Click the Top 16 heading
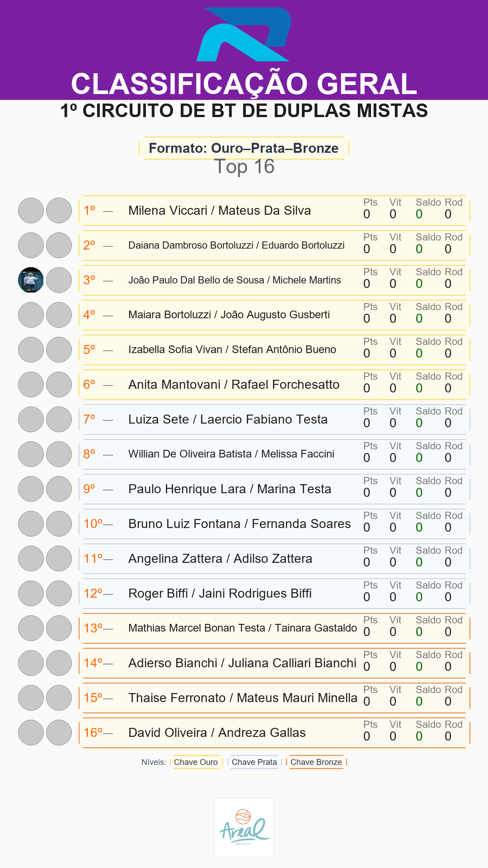This screenshot has height=868, width=488. click(244, 167)
